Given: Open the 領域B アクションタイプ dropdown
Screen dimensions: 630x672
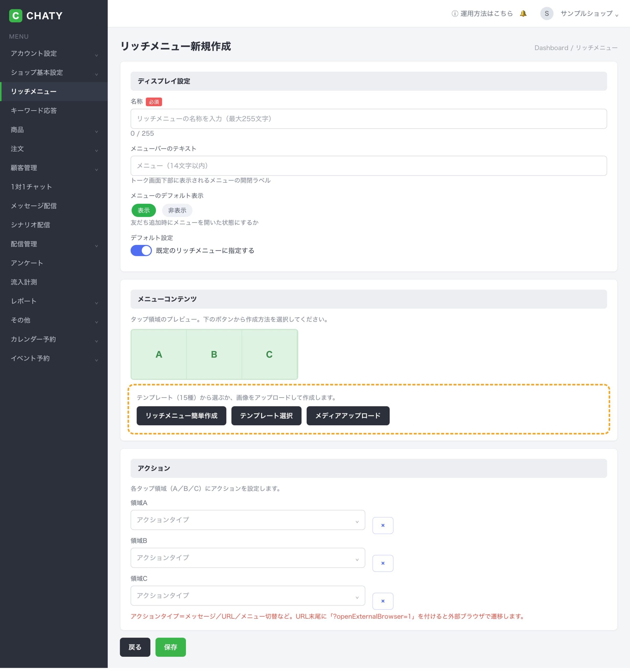Looking at the screenshot, I should point(248,558).
